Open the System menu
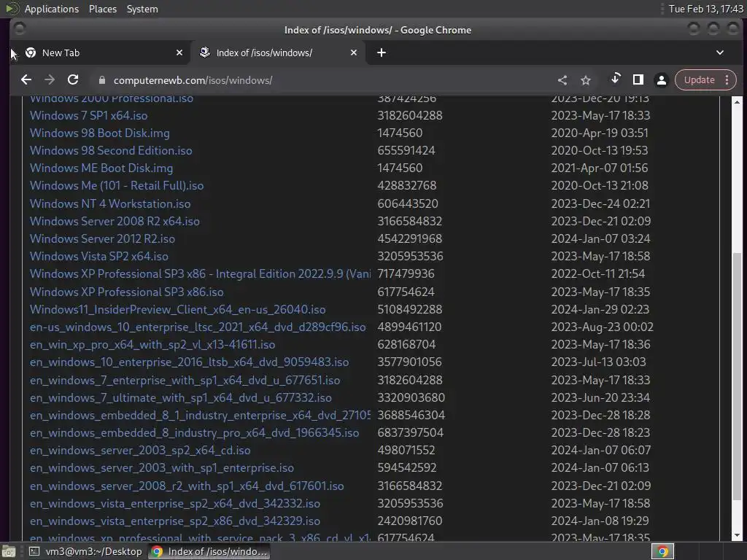Screen dimensions: 747x560 point(142,9)
